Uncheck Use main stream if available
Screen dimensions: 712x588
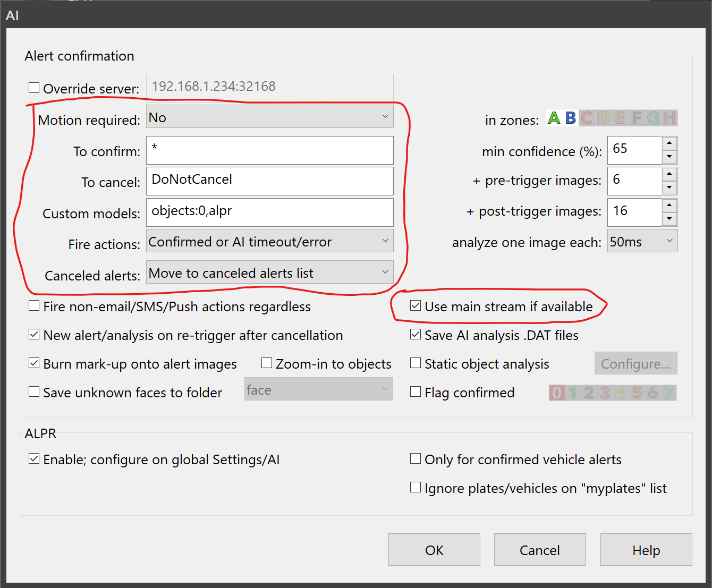(416, 306)
